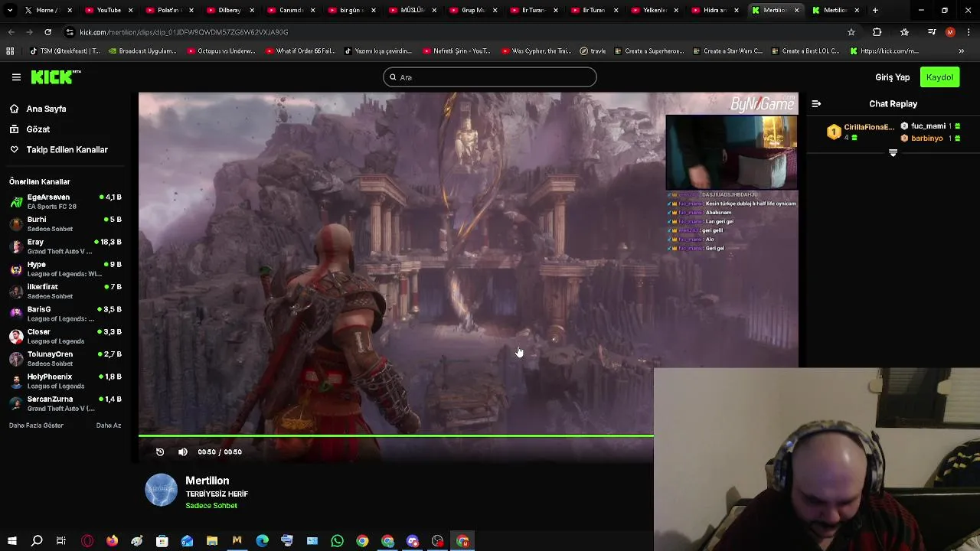Screen dimensions: 980x551
Task: Switch to the Yelkenler tab
Action: (x=653, y=10)
